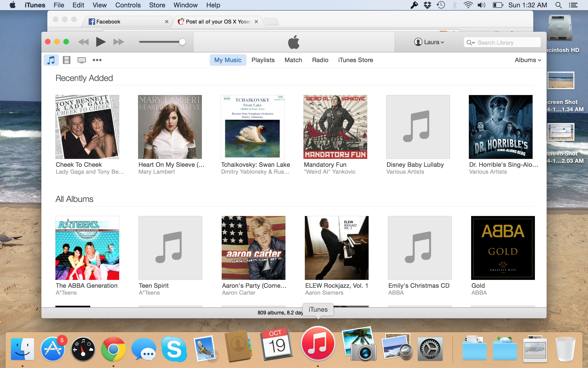The image size is (588, 368).
Task: Open the More libraries ellipsis menu
Action: [97, 60]
